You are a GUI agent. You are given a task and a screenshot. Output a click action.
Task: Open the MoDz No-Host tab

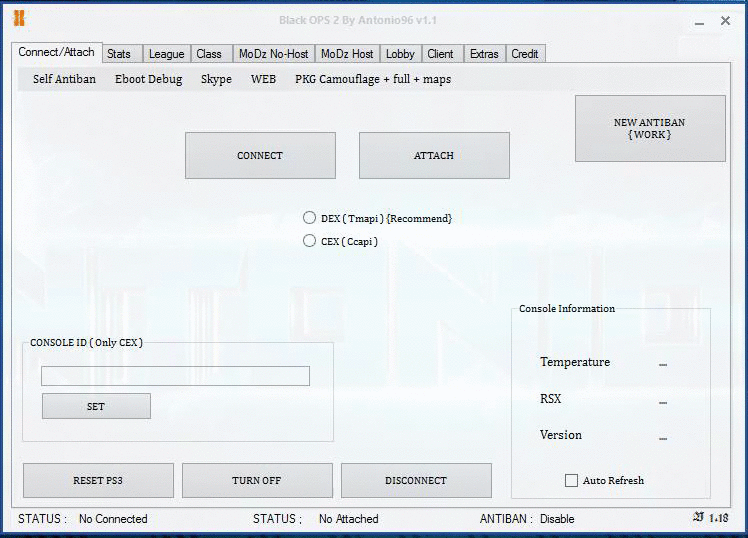273,54
